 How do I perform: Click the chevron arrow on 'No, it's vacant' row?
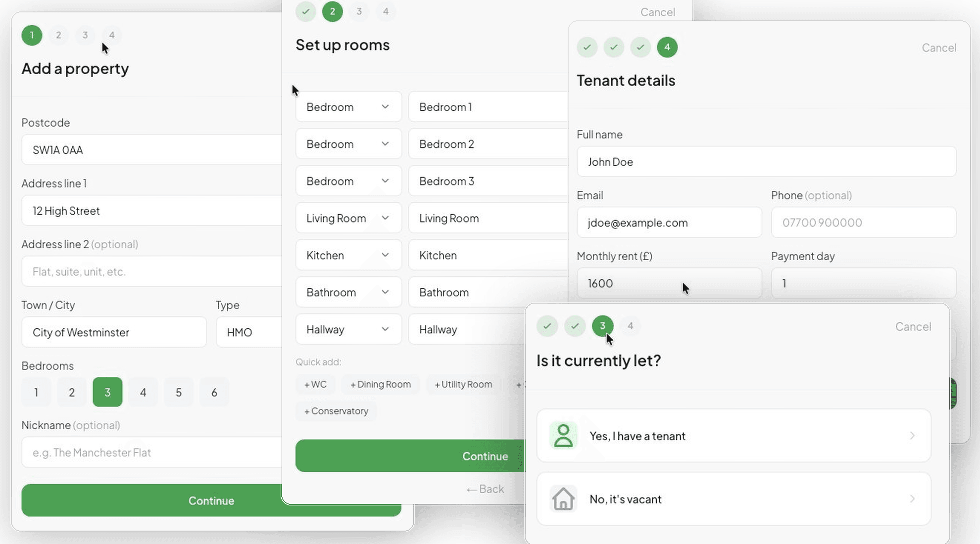tap(912, 499)
